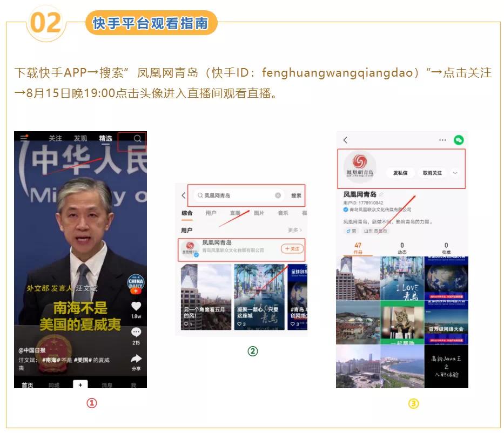Open the cat video thumbnail on profile
The width and height of the screenshot is (504, 433).
402,322
